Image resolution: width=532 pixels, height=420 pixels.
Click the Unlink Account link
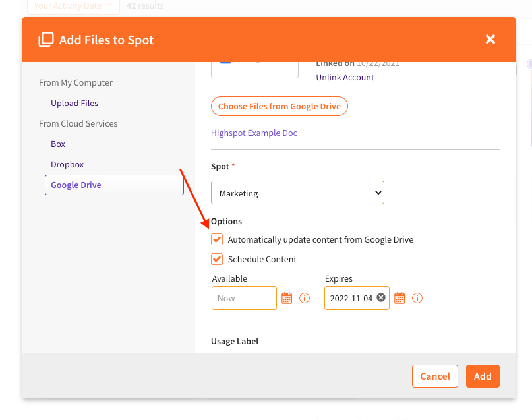click(345, 78)
